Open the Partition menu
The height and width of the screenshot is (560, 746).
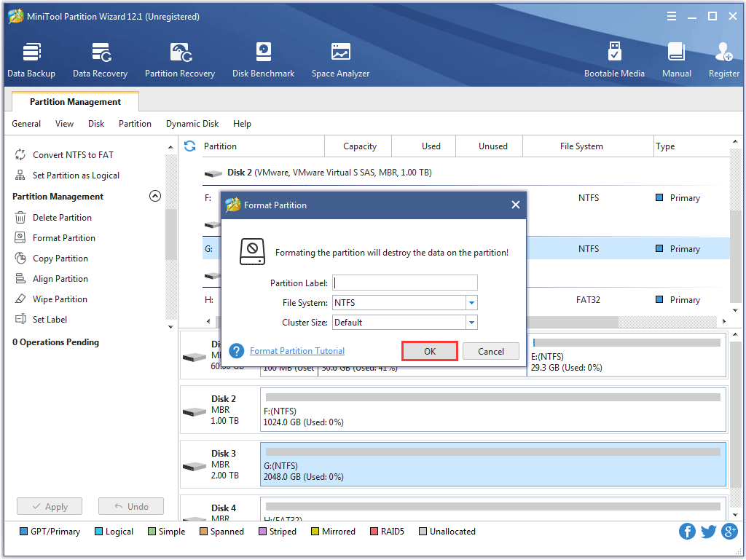point(135,124)
